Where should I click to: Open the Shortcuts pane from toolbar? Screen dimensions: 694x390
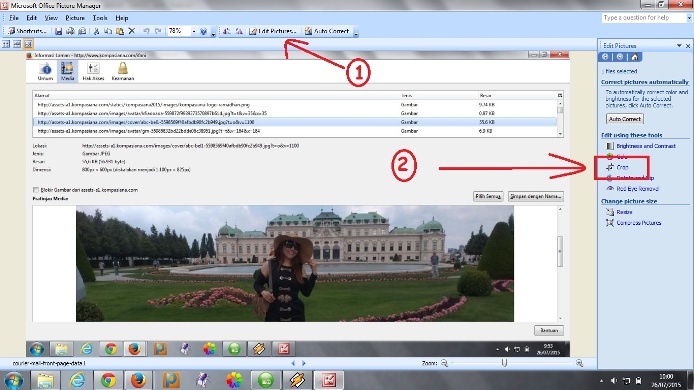pyautogui.click(x=27, y=31)
